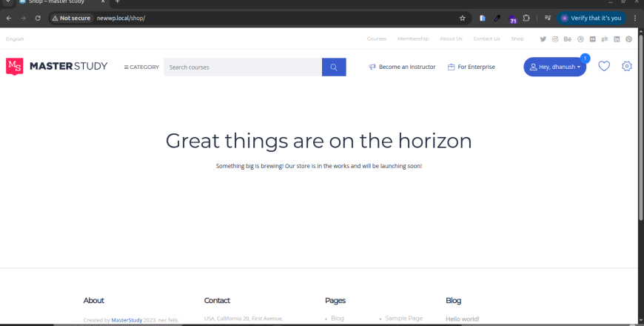Image resolution: width=644 pixels, height=326 pixels.
Task: Bookmark this page with the star icon
Action: (463, 18)
